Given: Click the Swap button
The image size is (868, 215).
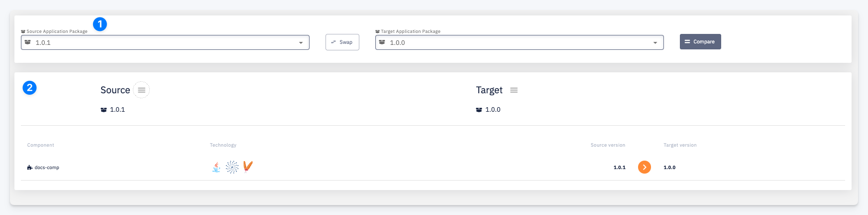Looking at the screenshot, I should click(x=342, y=42).
